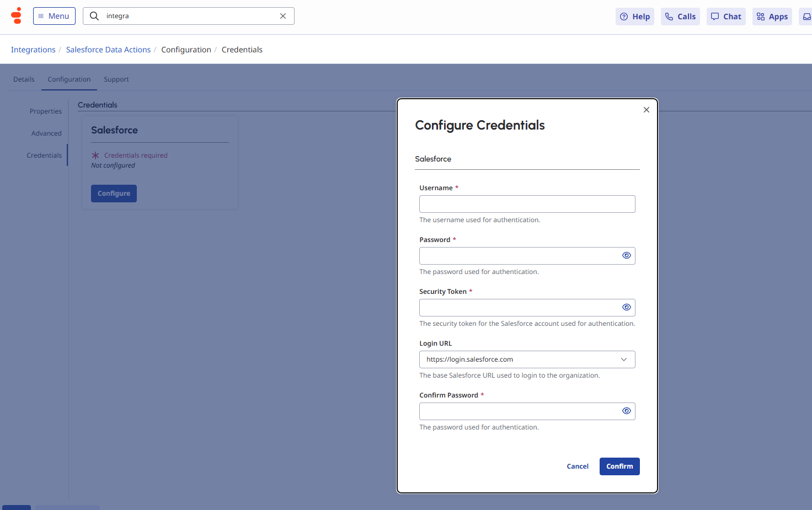812x510 pixels.
Task: Open Salesforce Data Actions breadcrumb link
Action: click(x=108, y=50)
